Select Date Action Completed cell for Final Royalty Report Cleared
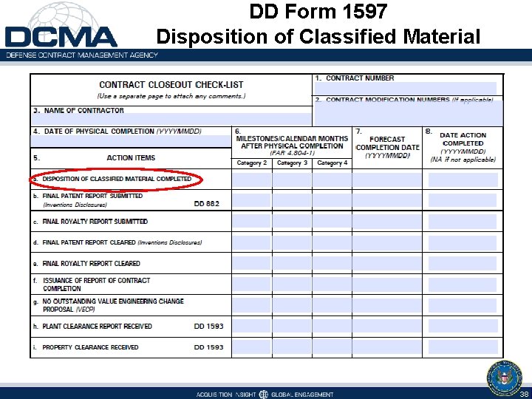This screenshot has height=399, width=532. tap(463, 264)
